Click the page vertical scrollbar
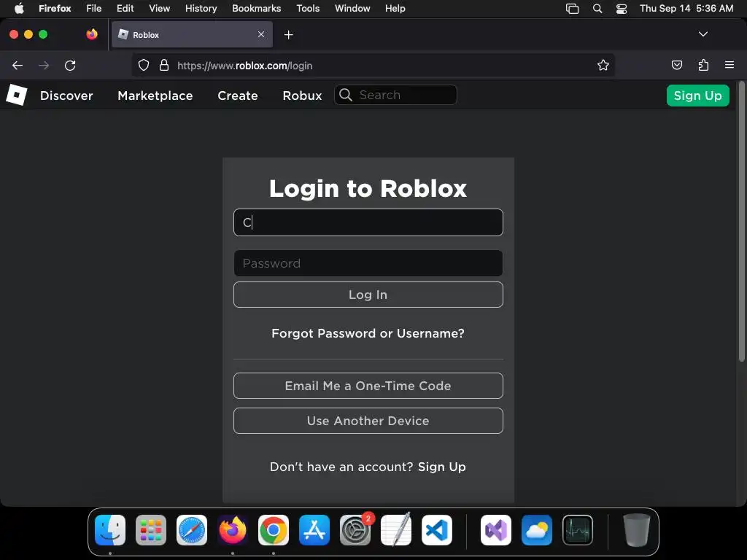This screenshot has width=747, height=560. 741,222
